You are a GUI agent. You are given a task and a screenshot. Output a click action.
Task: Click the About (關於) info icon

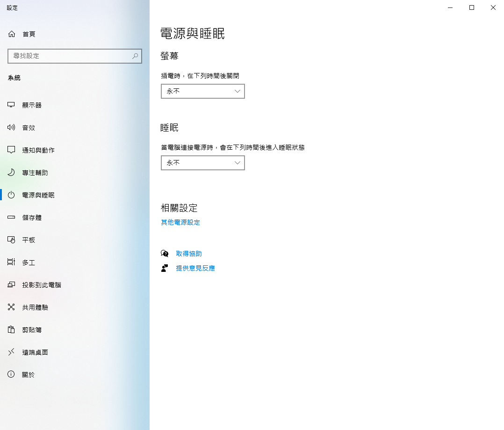pyautogui.click(x=12, y=375)
